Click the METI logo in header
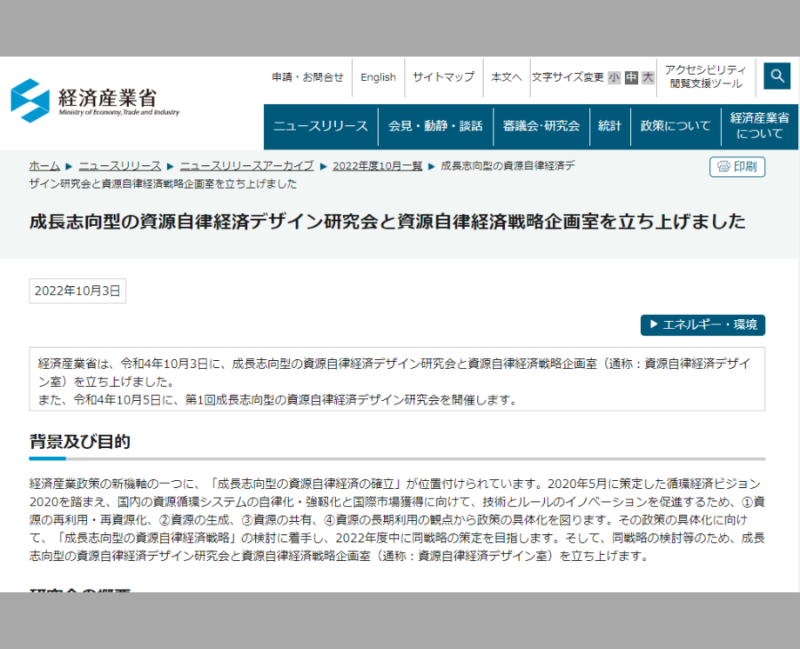 click(96, 100)
